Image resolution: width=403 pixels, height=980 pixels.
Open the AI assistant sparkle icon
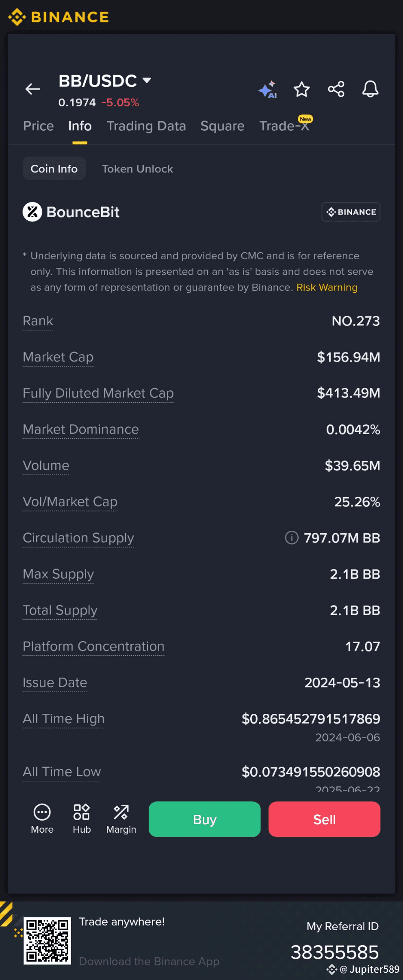coord(268,89)
